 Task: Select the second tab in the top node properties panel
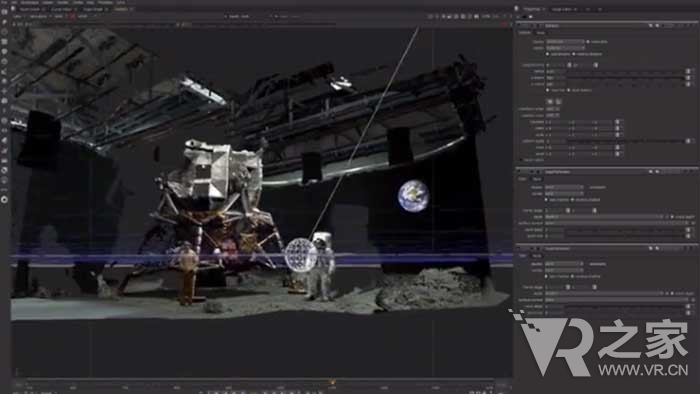tap(540, 33)
